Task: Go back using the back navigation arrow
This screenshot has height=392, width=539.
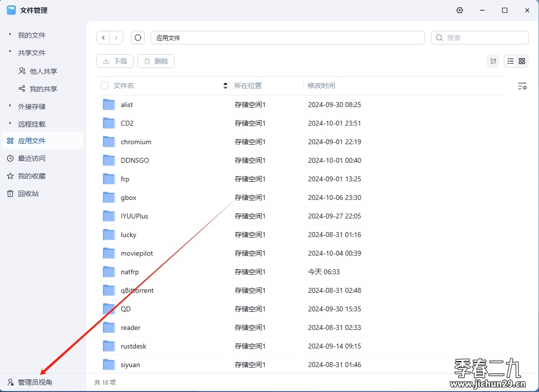Action: coord(103,37)
